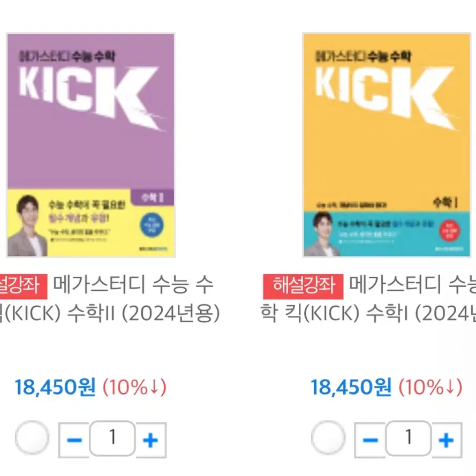Open 킥(KICK) 수학I title link
Viewport: 476px width, 476px height.
[368, 299]
